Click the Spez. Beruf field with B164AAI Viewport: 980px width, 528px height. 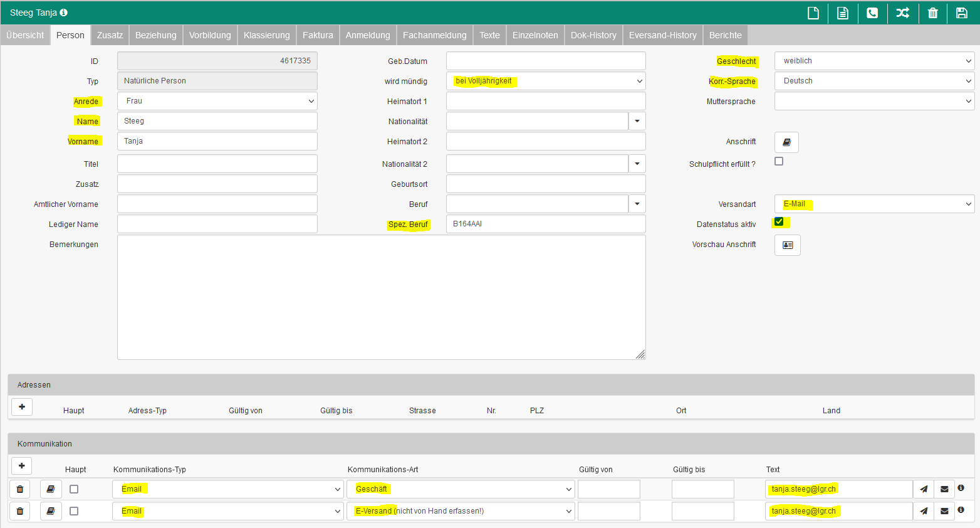pos(546,224)
